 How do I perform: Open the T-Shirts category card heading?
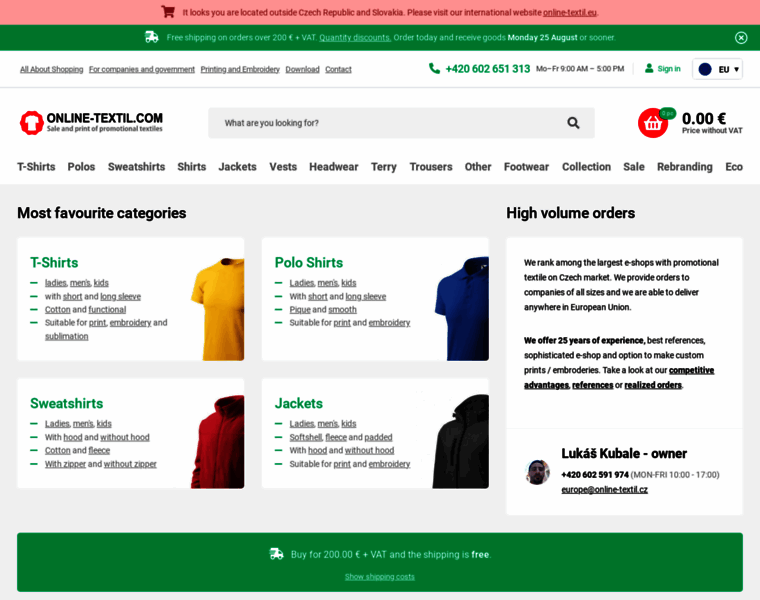click(x=54, y=263)
